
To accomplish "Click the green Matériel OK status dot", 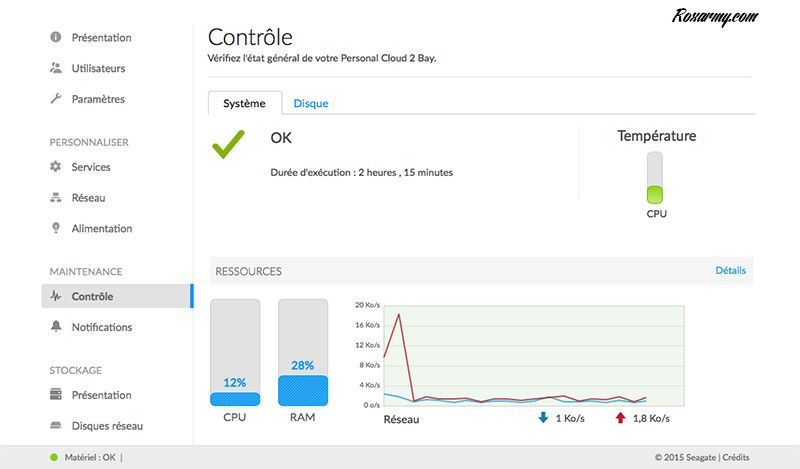I will pos(54,458).
